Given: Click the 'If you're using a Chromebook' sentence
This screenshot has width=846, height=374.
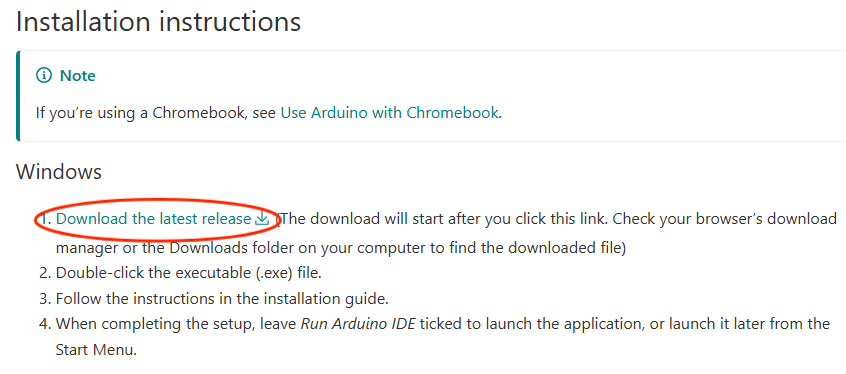Looking at the screenshot, I should click(x=269, y=113).
